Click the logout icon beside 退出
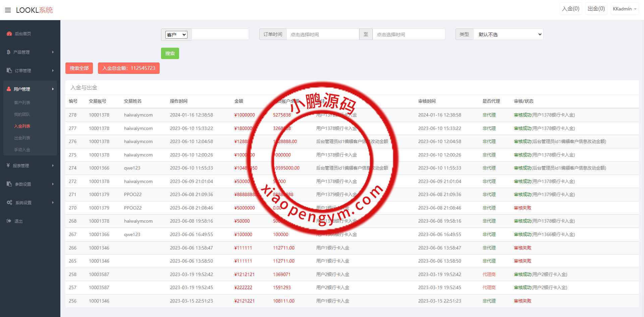Viewport: 644px width, 317px height. coord(9,221)
